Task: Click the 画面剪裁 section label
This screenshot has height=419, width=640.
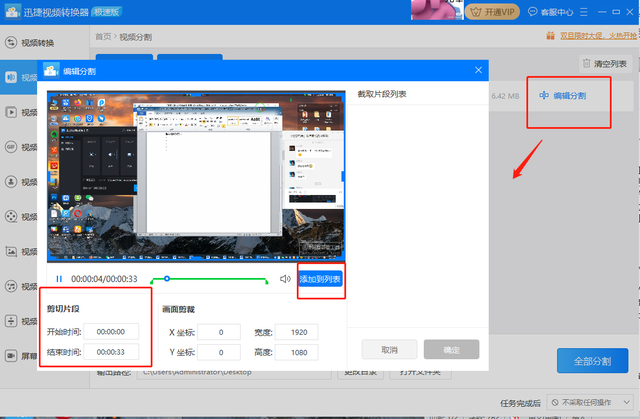Action: (x=178, y=309)
